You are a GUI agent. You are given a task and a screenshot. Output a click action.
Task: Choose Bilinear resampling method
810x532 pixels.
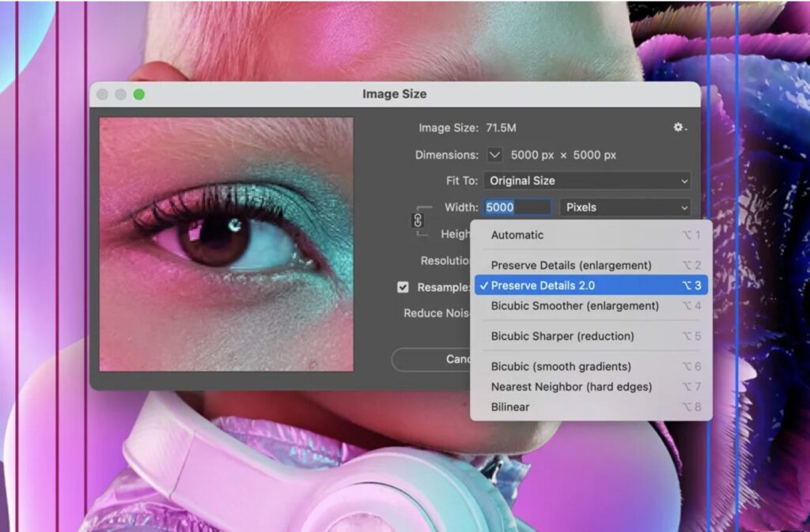click(x=510, y=407)
